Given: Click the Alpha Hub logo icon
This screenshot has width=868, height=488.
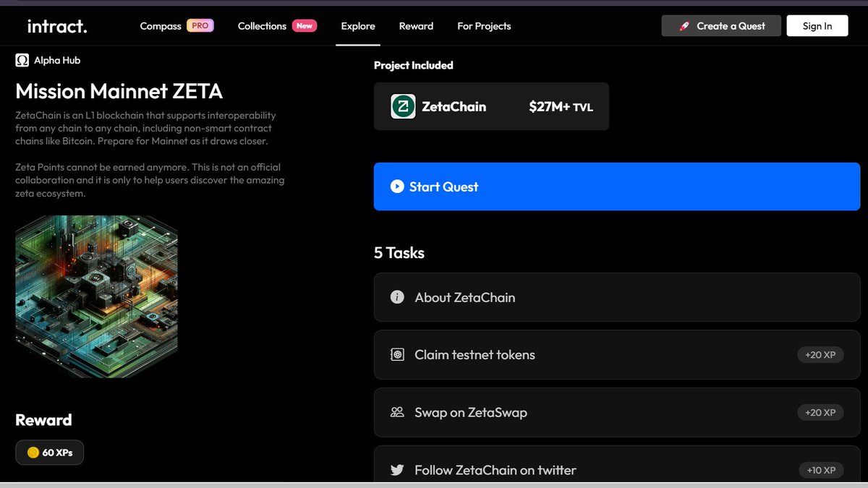Looking at the screenshot, I should (x=22, y=60).
